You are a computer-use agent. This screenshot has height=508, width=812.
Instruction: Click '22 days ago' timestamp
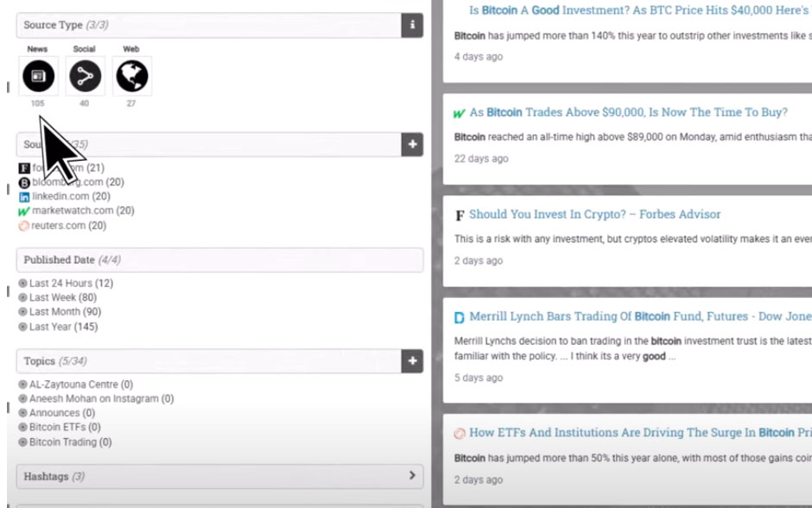[481, 159]
